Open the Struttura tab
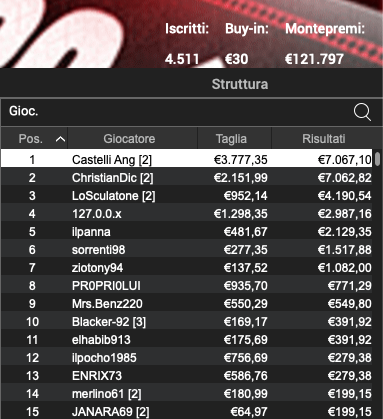The image size is (383, 419). point(240,84)
